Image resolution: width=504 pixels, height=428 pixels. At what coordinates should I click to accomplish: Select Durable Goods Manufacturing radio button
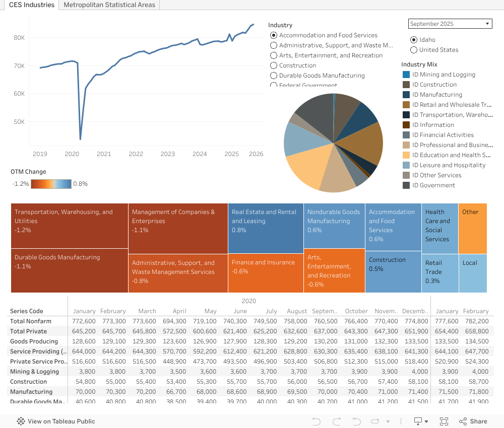tap(274, 76)
